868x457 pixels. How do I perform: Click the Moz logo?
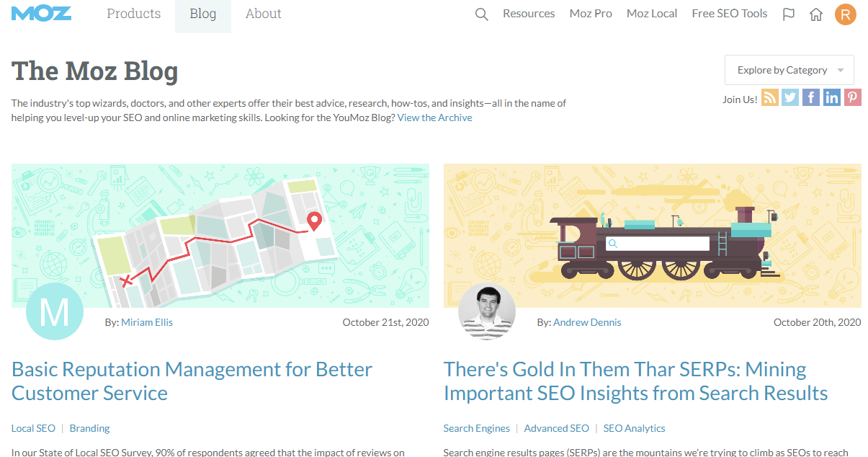[x=41, y=13]
